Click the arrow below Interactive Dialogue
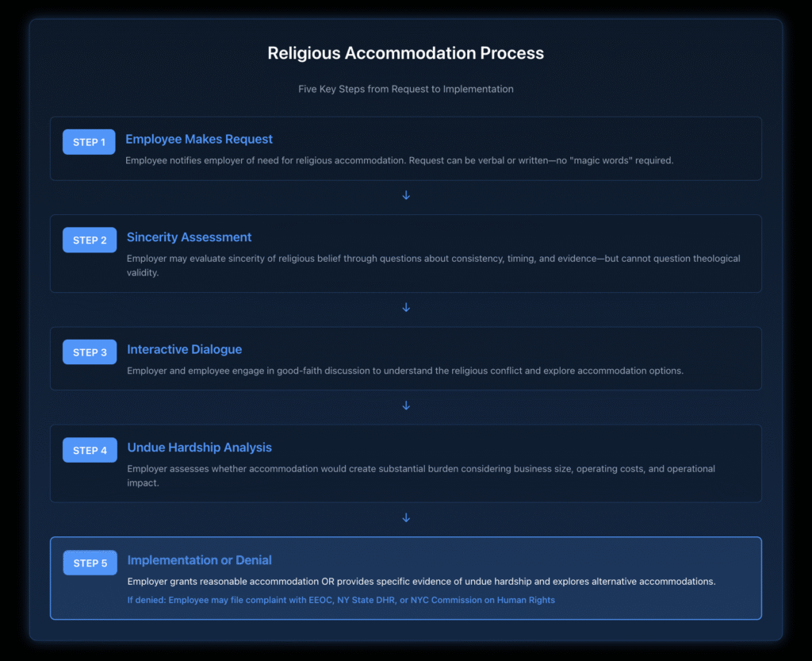The image size is (812, 661). (406, 405)
